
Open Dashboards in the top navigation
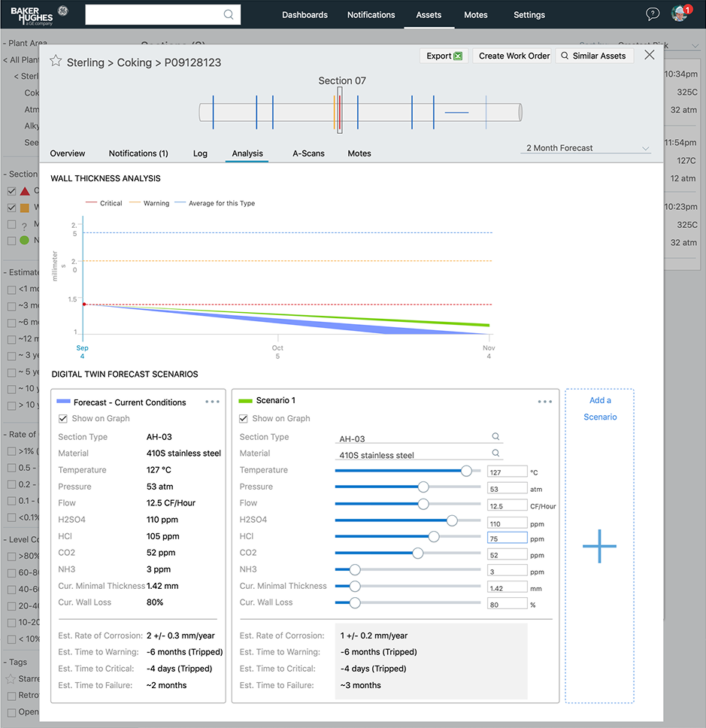305,15
